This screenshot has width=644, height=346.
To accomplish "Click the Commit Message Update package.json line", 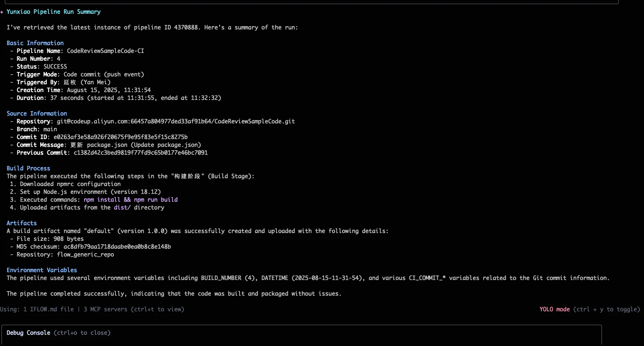I will (x=106, y=145).
